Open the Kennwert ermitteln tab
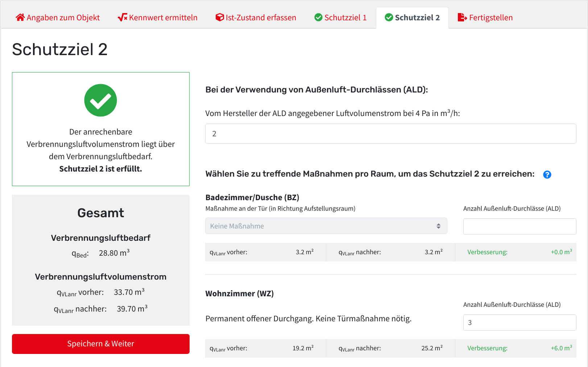 tap(163, 17)
